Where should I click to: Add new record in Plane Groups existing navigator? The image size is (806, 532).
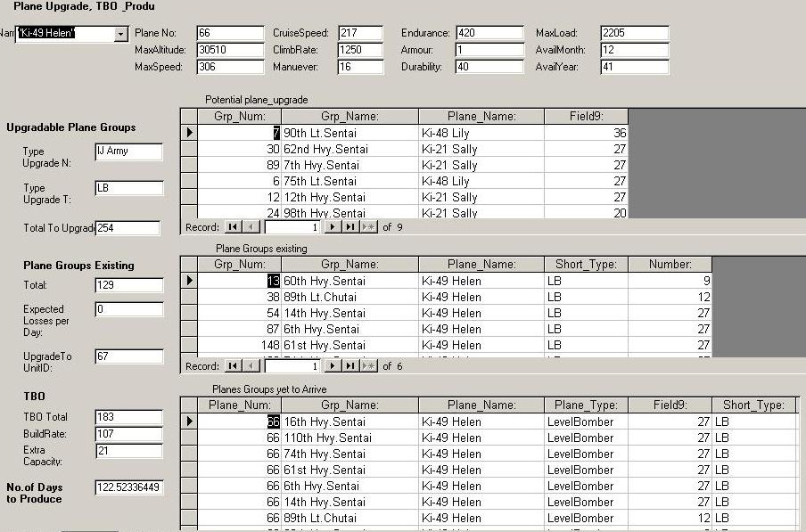pyautogui.click(x=368, y=366)
